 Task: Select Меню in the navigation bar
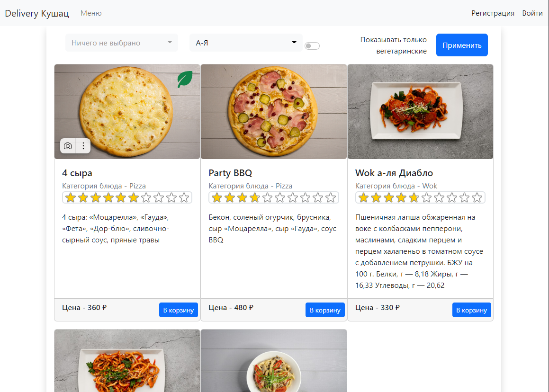point(90,13)
